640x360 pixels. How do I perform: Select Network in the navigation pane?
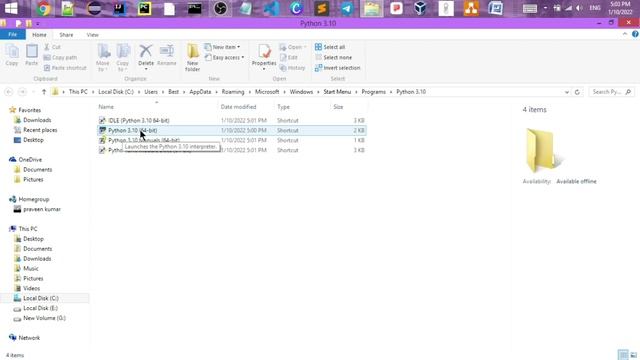click(x=29, y=338)
